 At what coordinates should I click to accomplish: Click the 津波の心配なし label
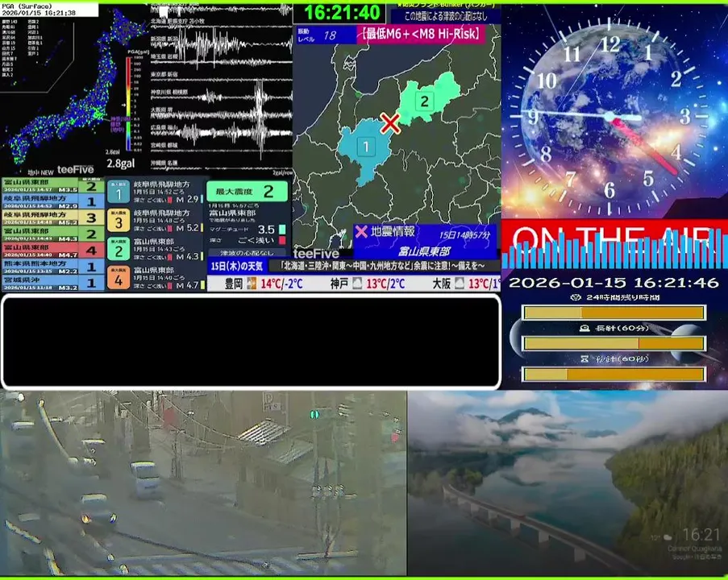(247, 253)
